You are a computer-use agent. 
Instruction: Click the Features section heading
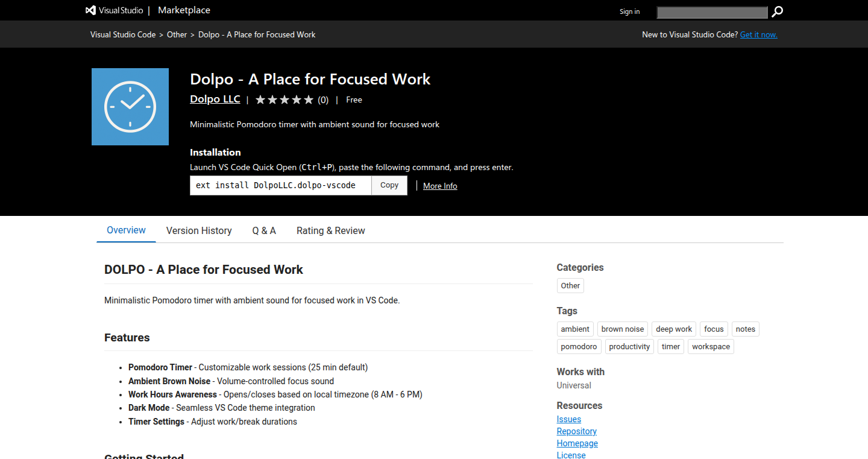[127, 338]
